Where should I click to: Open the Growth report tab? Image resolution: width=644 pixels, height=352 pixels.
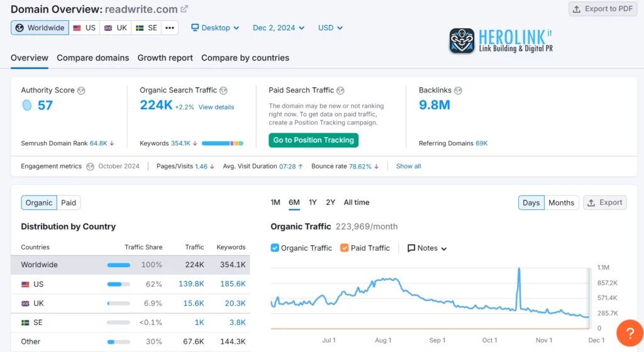(x=165, y=58)
